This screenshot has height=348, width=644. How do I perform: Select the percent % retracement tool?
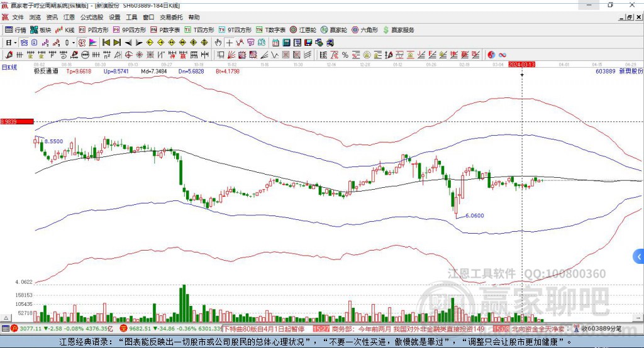(345, 55)
